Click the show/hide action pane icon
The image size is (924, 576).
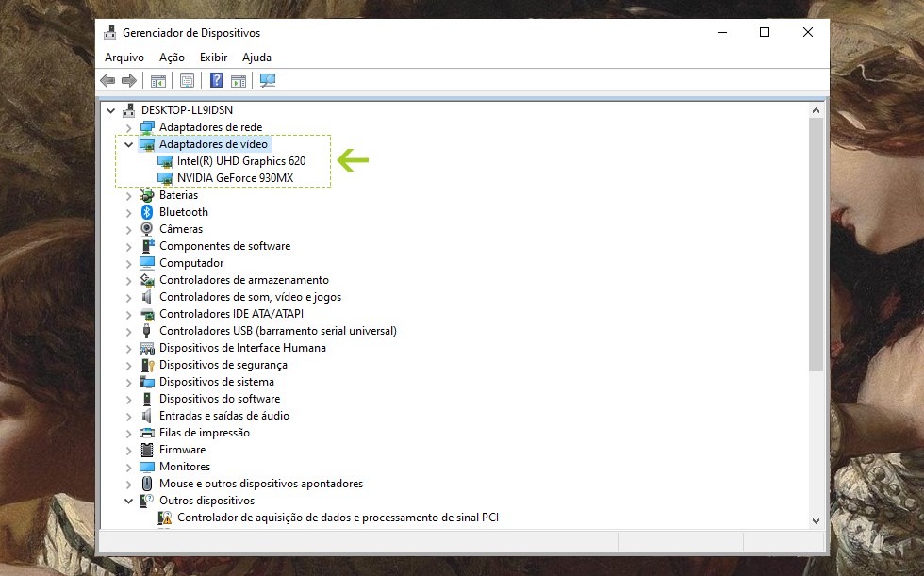239,81
